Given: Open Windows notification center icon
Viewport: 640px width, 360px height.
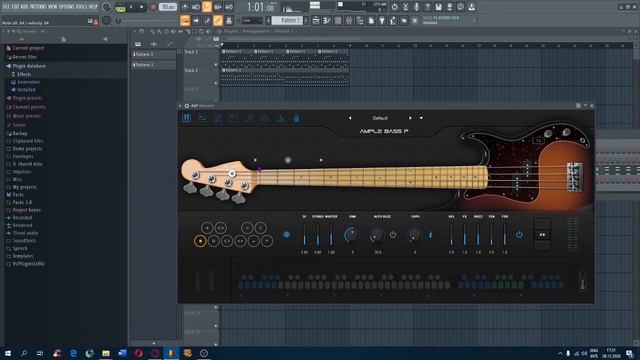Looking at the screenshot, I should click(629, 353).
